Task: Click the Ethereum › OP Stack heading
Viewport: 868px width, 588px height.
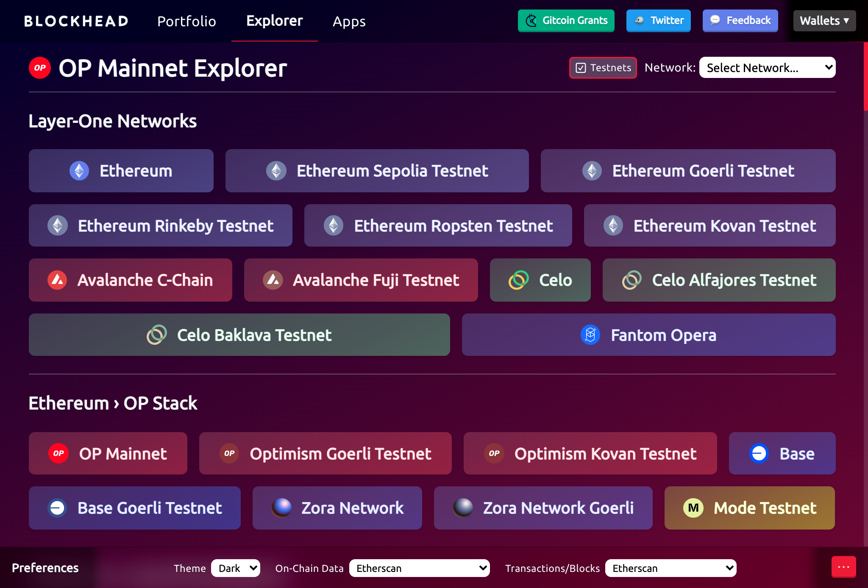Action: click(x=113, y=403)
